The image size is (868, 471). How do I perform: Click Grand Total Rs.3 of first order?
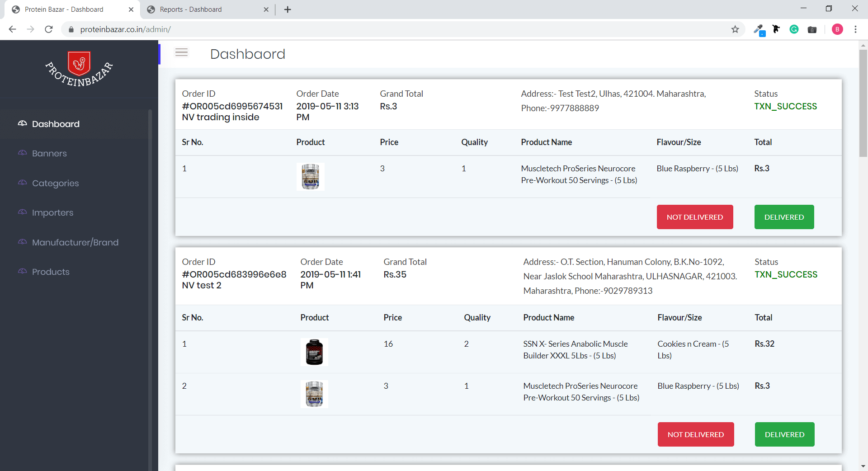388,106
